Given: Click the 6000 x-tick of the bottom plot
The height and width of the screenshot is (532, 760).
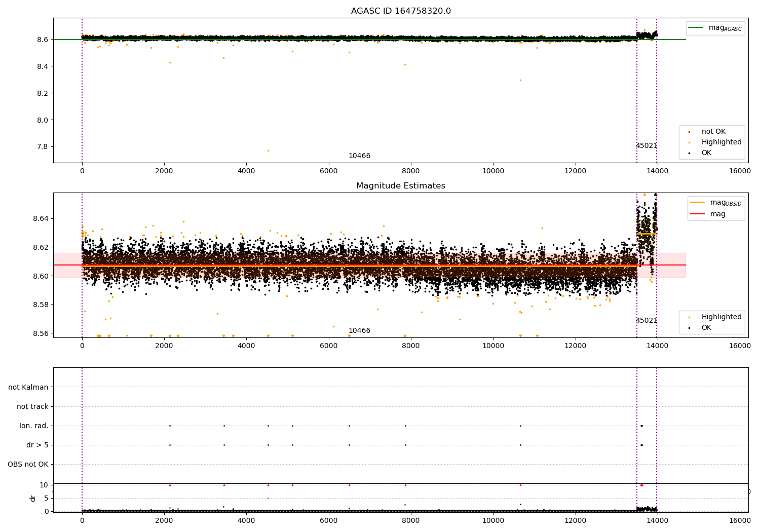Looking at the screenshot, I should point(329,520).
